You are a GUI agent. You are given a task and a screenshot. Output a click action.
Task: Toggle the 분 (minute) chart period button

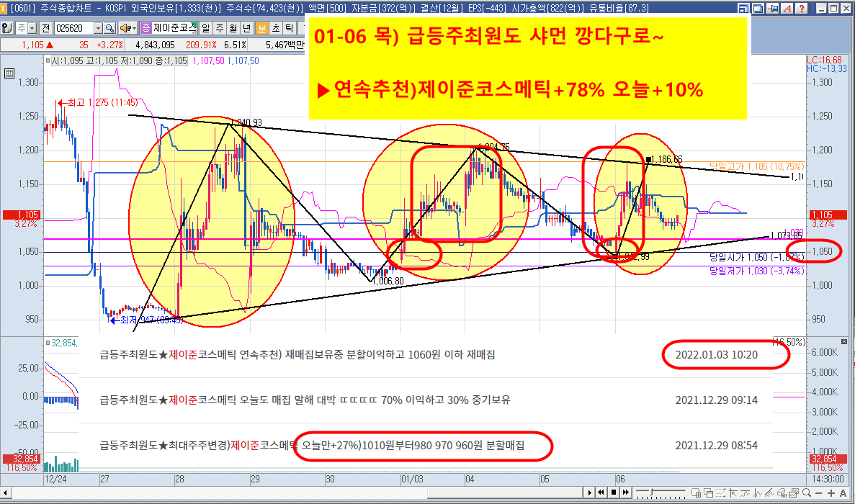click(x=261, y=28)
